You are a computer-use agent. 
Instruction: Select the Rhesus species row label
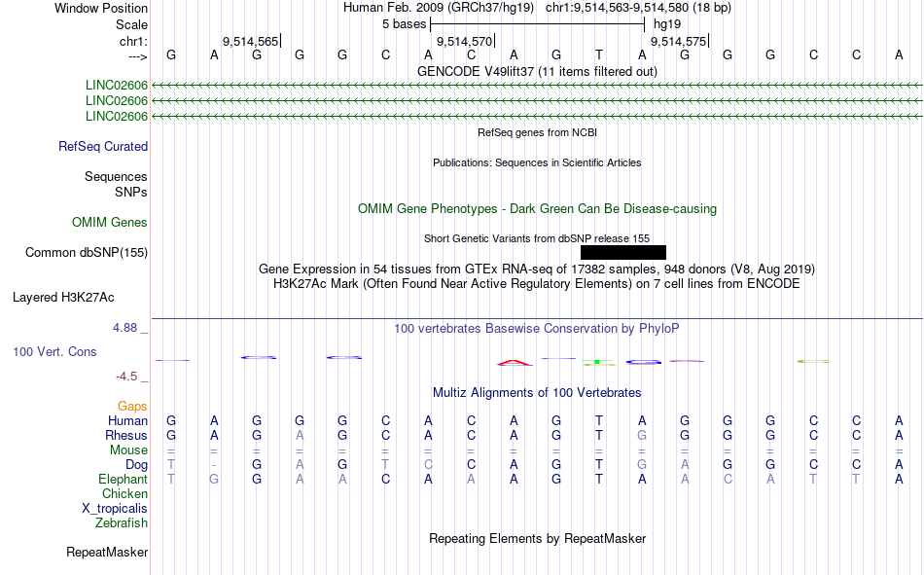(126, 435)
